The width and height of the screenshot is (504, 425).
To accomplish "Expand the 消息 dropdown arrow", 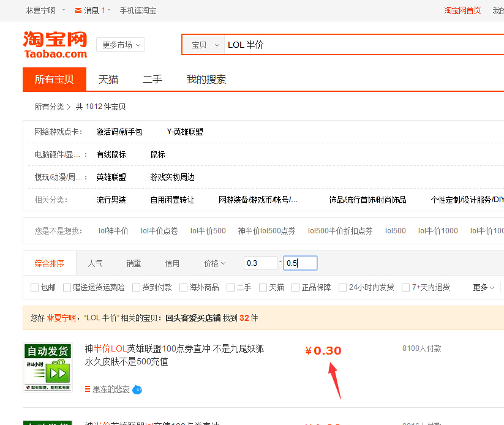I will coord(109,10).
